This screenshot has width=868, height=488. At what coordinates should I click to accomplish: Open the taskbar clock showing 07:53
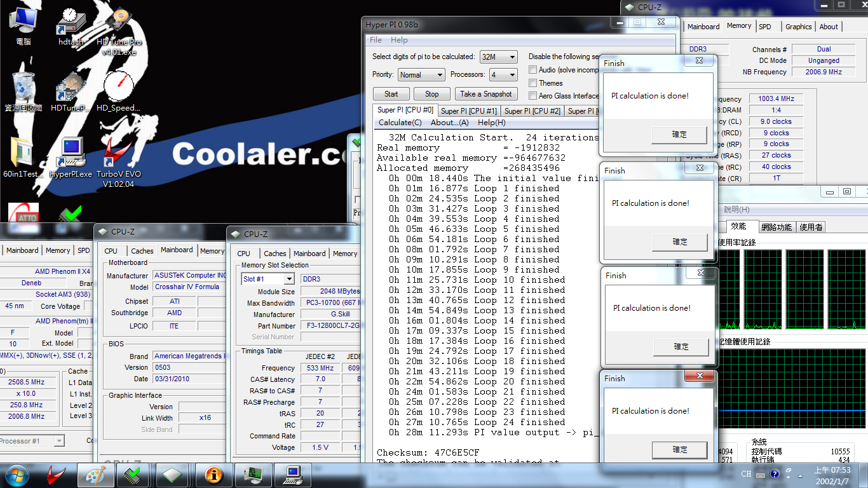coord(832,475)
